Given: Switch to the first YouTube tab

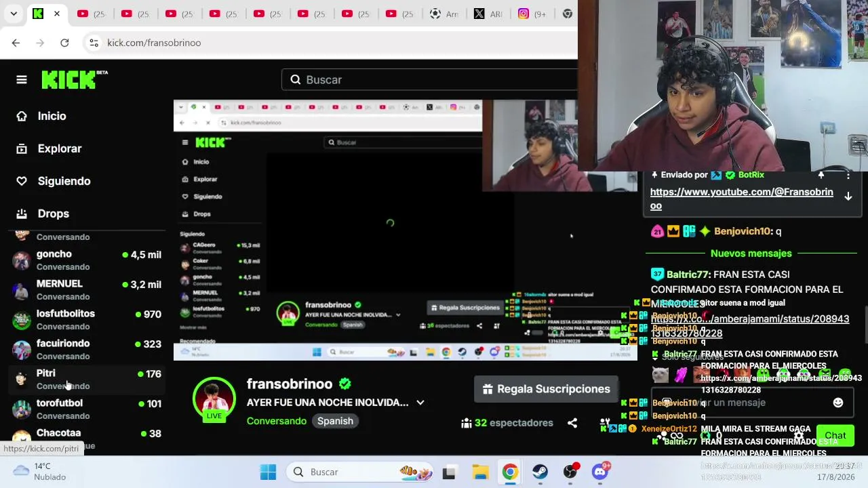Looking at the screenshot, I should 90,14.
